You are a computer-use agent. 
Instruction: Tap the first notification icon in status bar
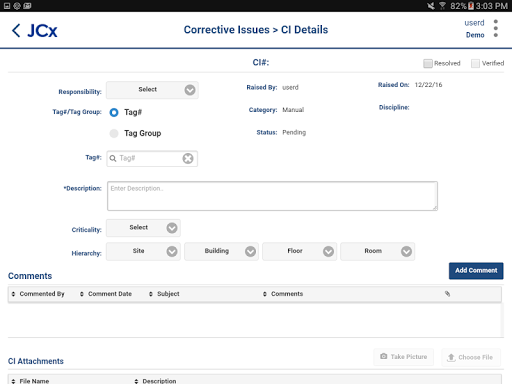[x=7, y=6]
